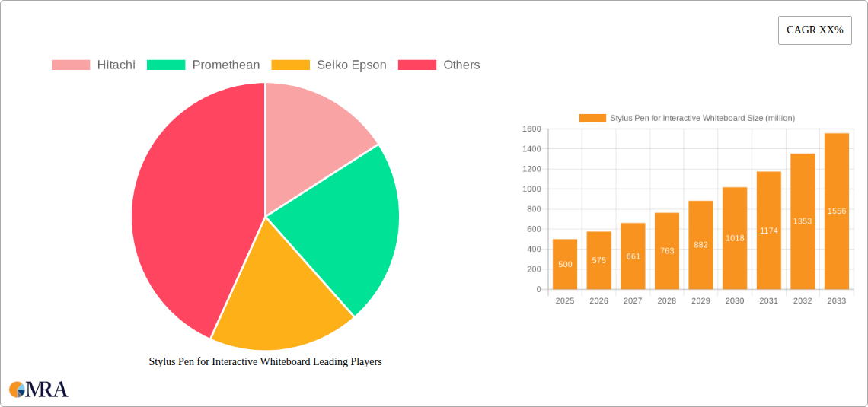This screenshot has width=868, height=407.
Task: Click the 2025 x-axis label
Action: [565, 300]
